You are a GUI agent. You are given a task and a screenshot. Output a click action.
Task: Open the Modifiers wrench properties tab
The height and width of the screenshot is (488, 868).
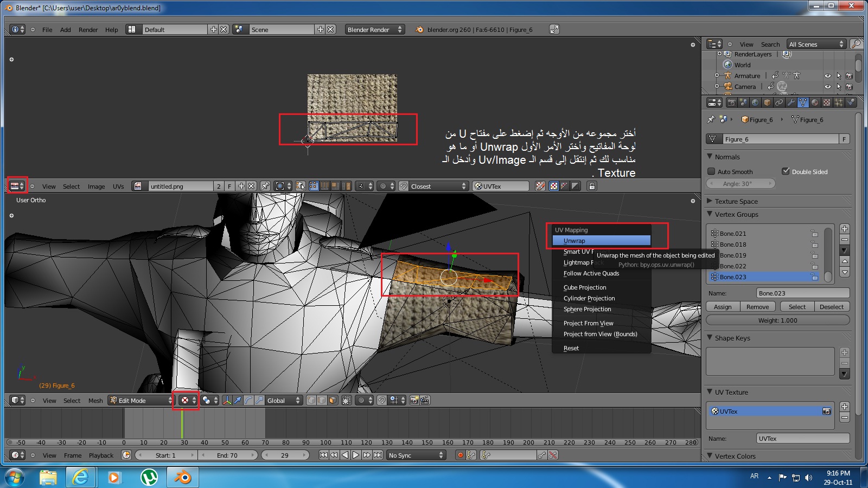pos(791,102)
